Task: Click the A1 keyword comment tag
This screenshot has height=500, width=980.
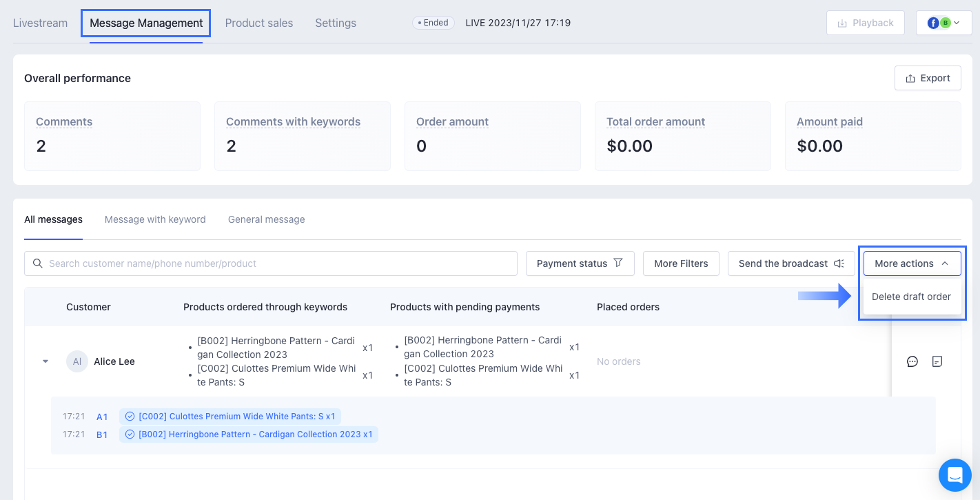Action: 230,417
